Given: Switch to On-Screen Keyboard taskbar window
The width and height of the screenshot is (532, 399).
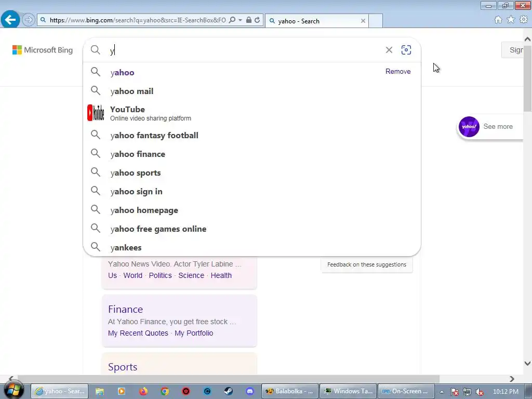Looking at the screenshot, I should 406,391.
